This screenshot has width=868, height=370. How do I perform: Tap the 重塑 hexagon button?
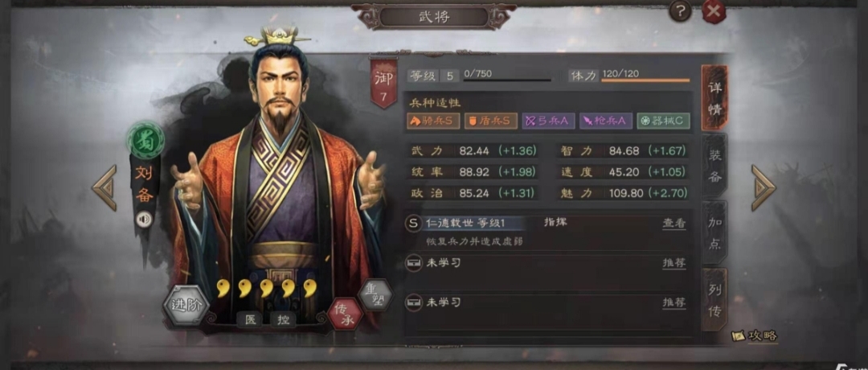375,294
